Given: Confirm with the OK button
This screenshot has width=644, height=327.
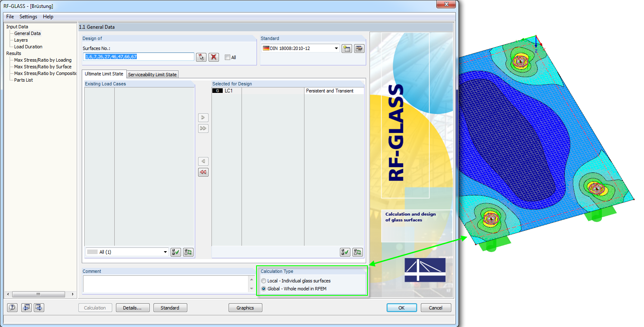Looking at the screenshot, I should (x=402, y=308).
